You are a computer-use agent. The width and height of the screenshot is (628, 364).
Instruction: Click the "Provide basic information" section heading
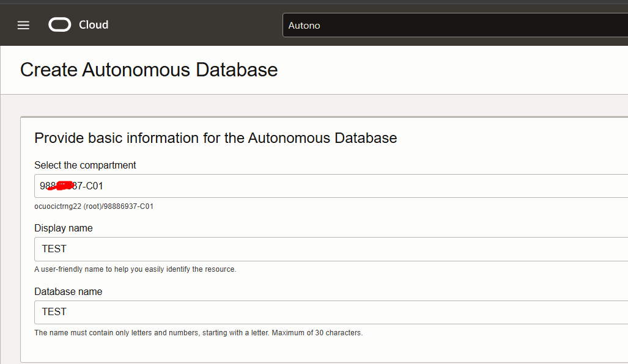pyautogui.click(x=215, y=138)
